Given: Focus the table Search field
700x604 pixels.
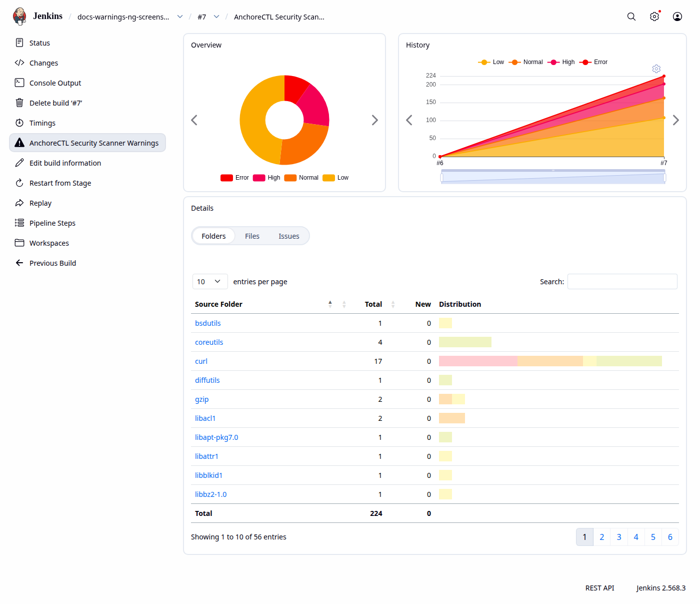Looking at the screenshot, I should (x=622, y=281).
